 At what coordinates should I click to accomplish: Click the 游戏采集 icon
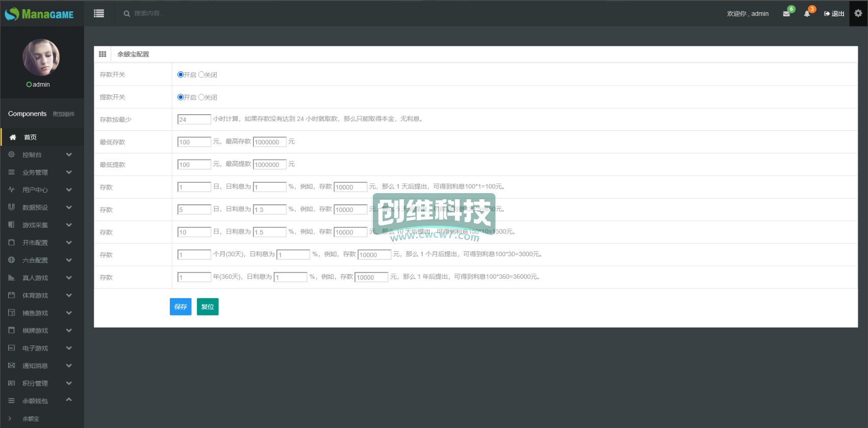pos(11,225)
